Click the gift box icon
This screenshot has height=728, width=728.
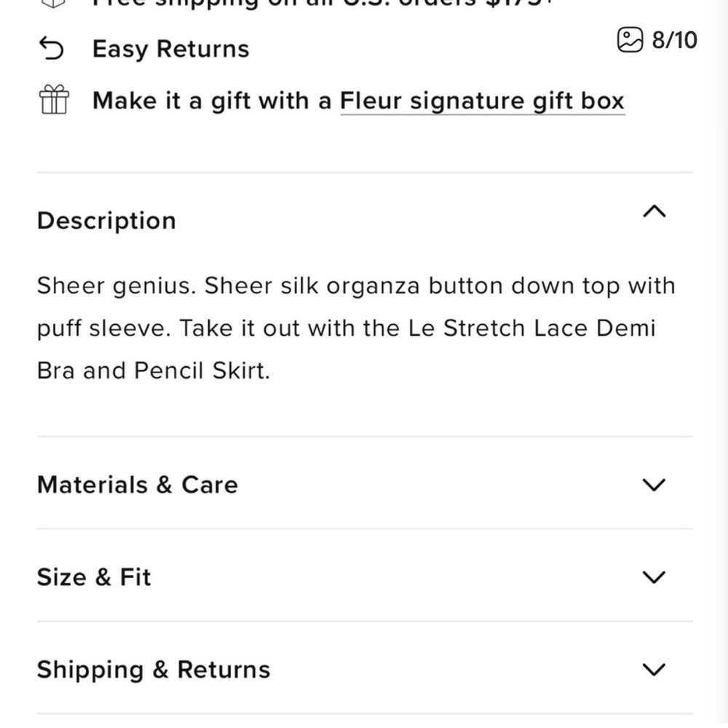pos(54,99)
